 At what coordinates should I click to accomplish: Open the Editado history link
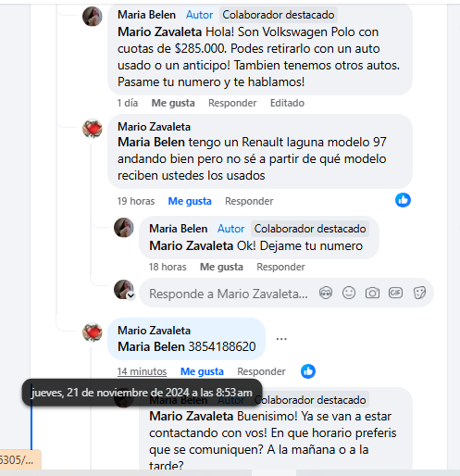[x=287, y=103]
